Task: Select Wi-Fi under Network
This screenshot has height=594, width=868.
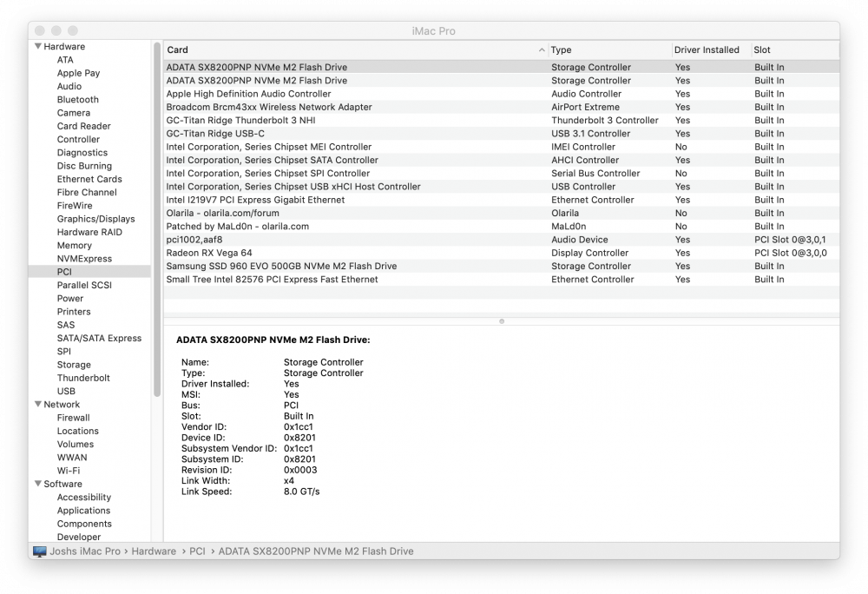Action: [68, 471]
